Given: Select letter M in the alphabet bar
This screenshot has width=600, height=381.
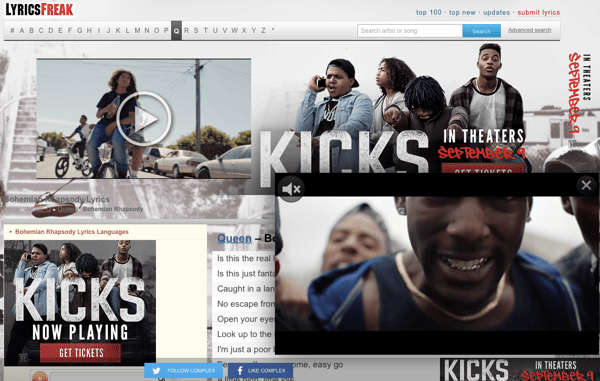Looking at the screenshot, I should [x=137, y=30].
